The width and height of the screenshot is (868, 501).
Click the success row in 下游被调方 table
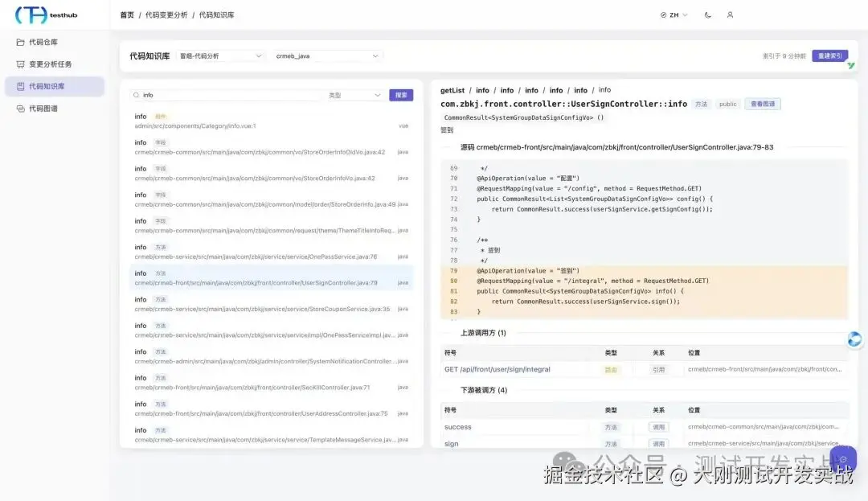pyautogui.click(x=645, y=427)
